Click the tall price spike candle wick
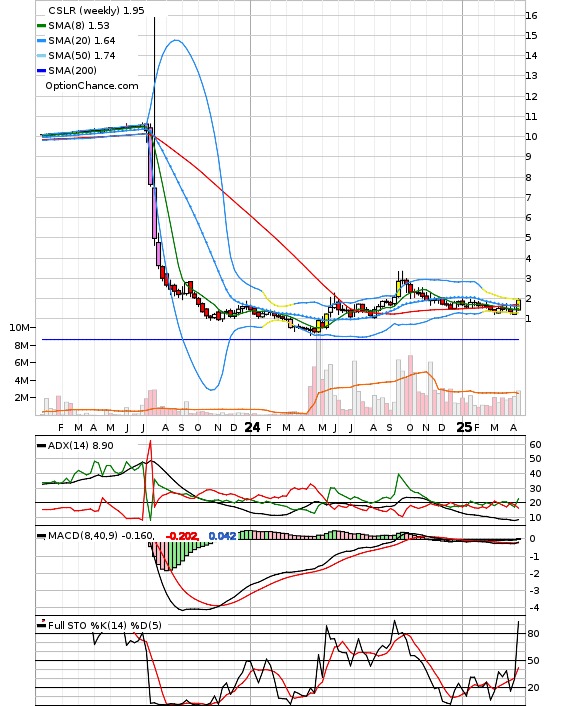Screen dimensions: 566x706 coord(154,72)
